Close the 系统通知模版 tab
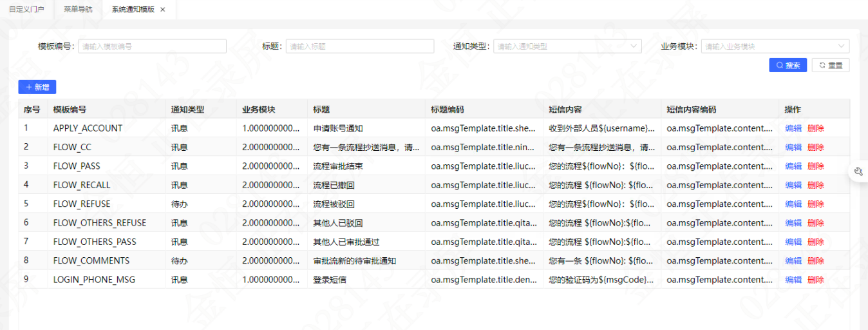 pyautogui.click(x=163, y=10)
